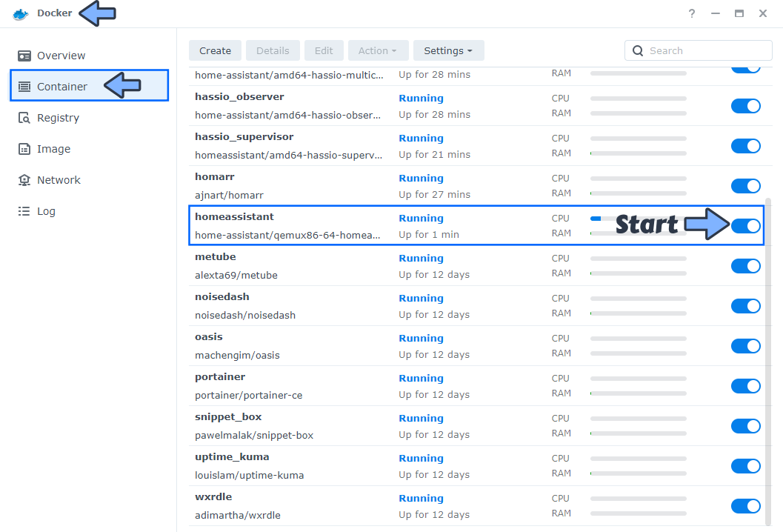Open the help question mark

[692, 13]
